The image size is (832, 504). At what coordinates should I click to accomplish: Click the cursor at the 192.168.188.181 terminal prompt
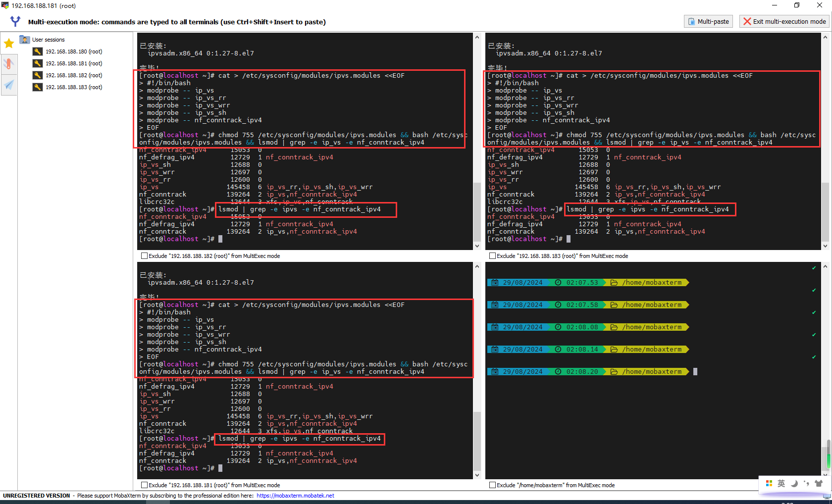[x=220, y=468]
